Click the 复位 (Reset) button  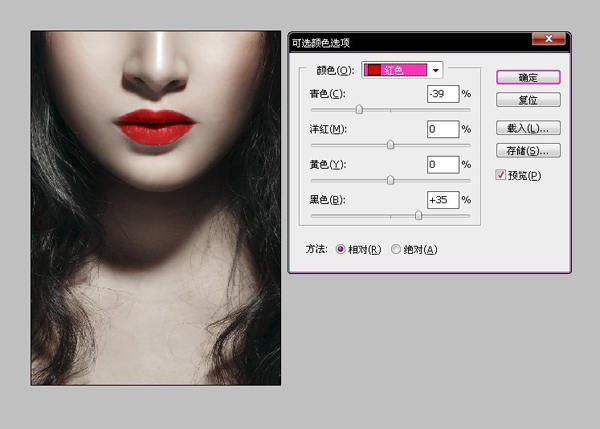(528, 100)
